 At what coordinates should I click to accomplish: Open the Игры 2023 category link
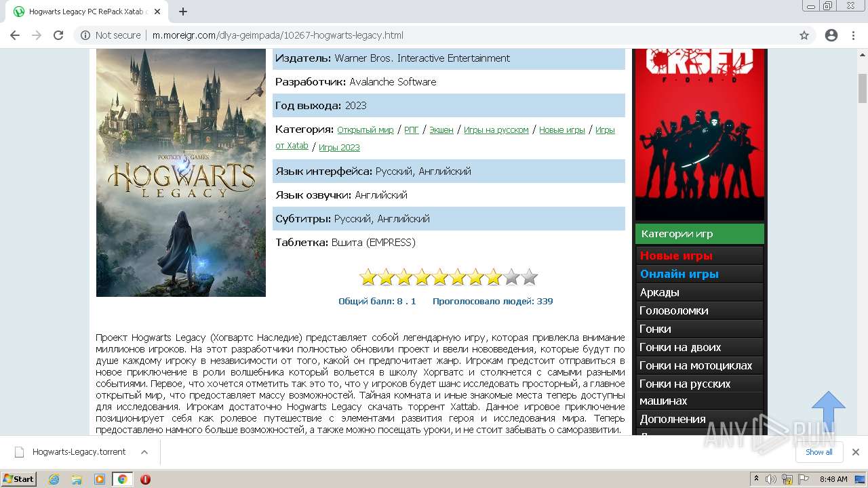point(339,148)
